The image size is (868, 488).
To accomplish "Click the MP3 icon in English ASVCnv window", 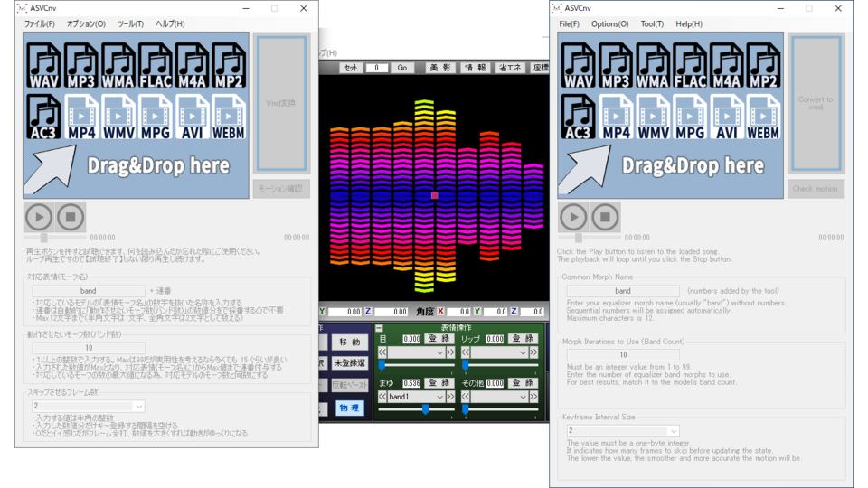I will point(616,65).
